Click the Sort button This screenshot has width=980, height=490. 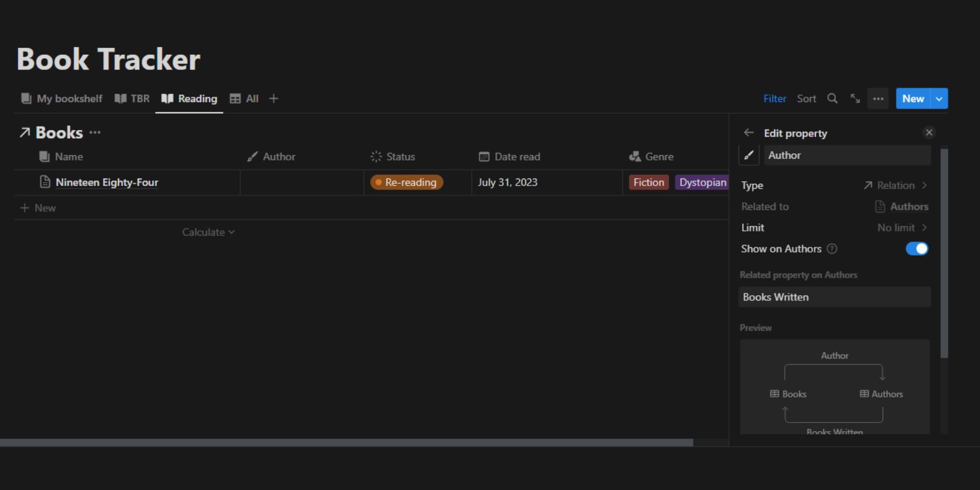[807, 99]
